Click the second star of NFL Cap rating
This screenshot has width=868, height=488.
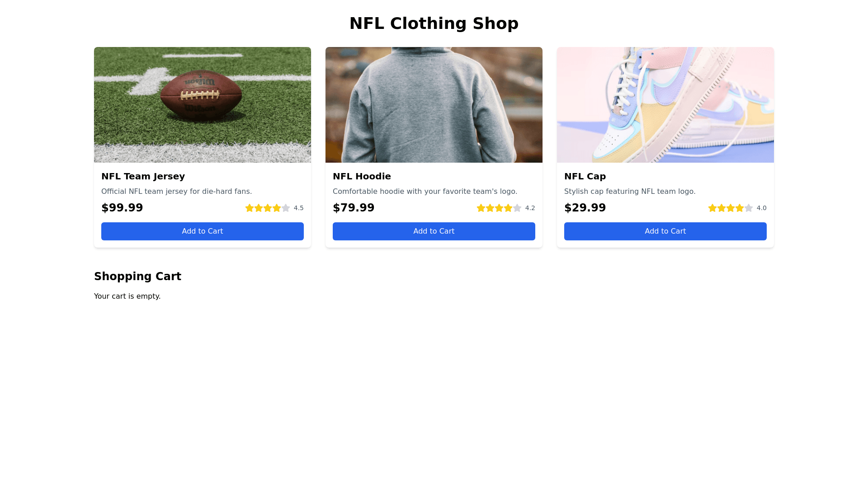[x=722, y=208]
